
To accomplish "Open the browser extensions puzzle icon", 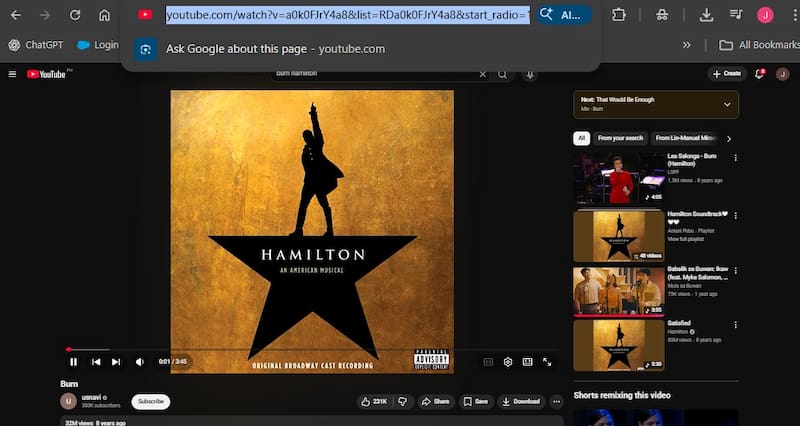I will click(619, 15).
